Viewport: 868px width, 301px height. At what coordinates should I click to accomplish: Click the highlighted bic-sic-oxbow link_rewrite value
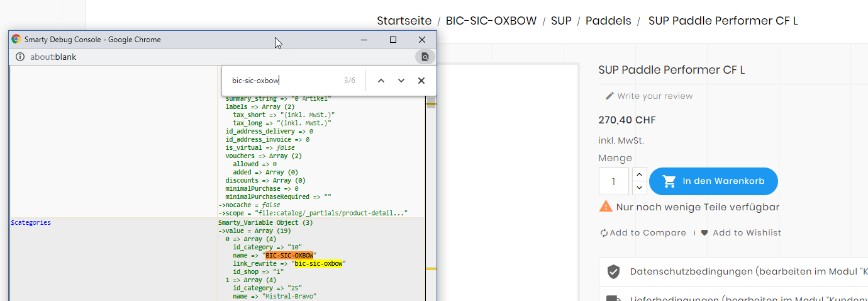click(318, 263)
